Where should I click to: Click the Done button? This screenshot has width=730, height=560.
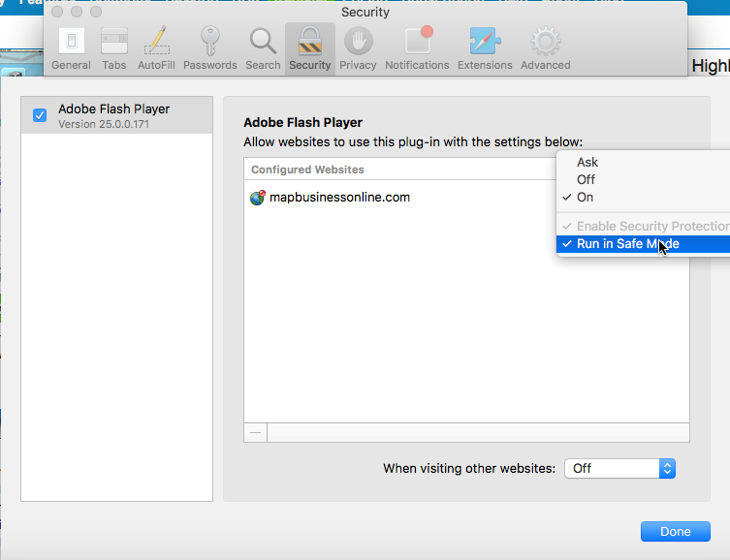pos(676,531)
